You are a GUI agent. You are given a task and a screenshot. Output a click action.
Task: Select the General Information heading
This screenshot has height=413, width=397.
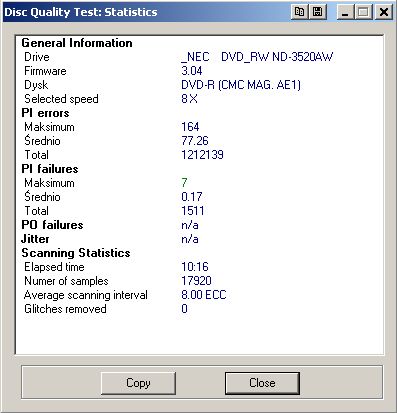tap(77, 43)
